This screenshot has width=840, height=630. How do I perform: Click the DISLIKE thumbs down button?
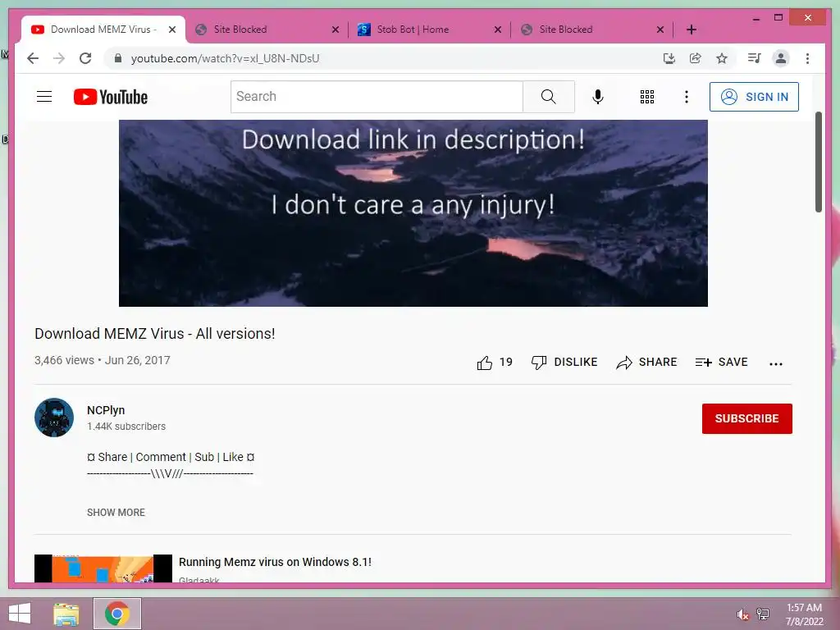564,363
